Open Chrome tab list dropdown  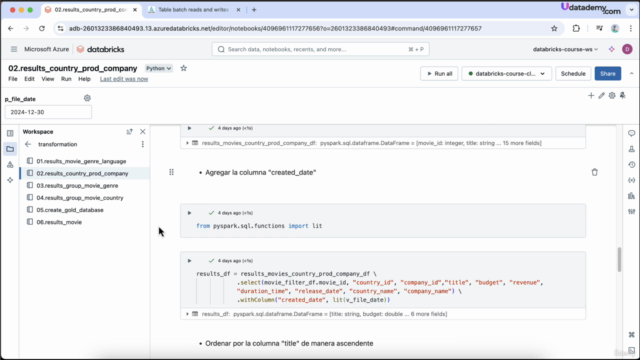631,9
